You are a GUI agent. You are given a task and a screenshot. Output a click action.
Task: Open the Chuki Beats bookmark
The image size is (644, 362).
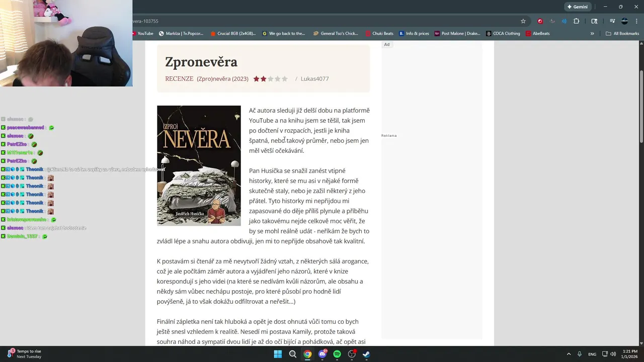click(379, 34)
